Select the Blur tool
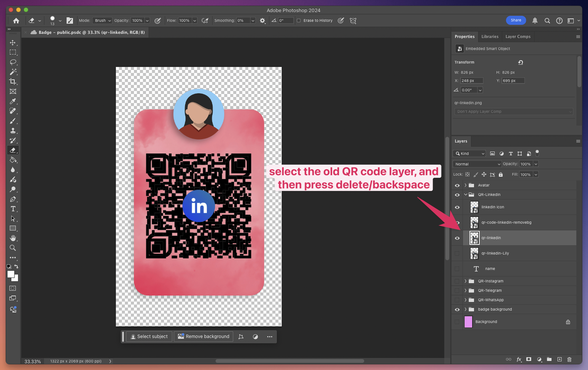588x370 pixels. click(x=13, y=170)
